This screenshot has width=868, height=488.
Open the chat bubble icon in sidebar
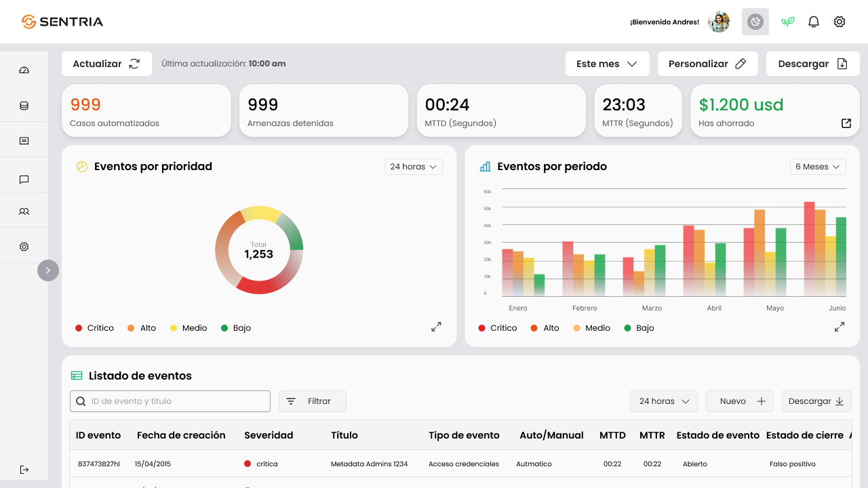point(24,180)
